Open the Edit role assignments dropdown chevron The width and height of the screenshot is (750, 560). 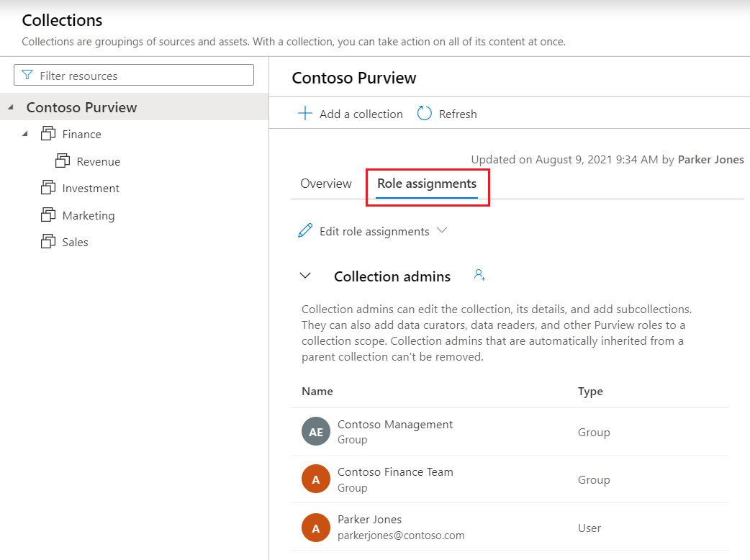click(443, 231)
